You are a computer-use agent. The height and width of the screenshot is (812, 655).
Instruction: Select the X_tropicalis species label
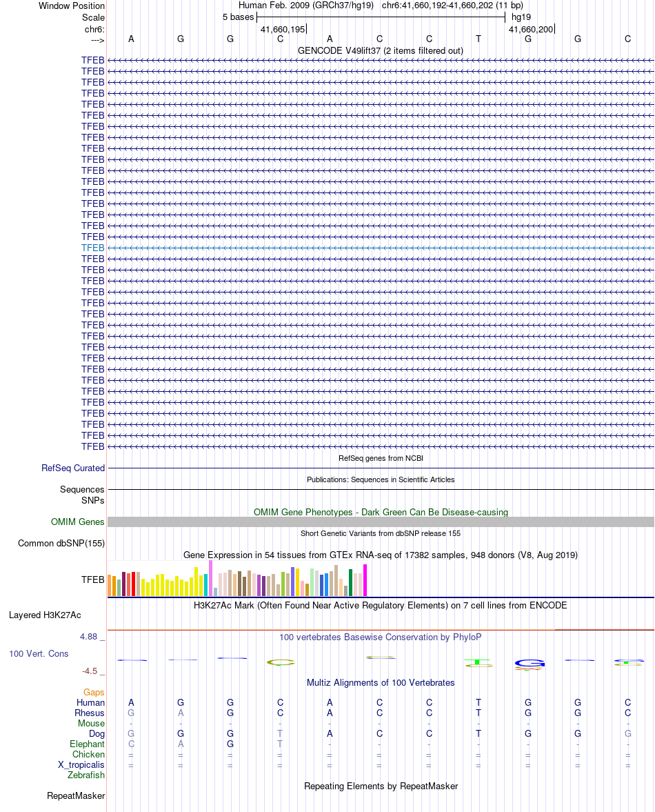81,765
